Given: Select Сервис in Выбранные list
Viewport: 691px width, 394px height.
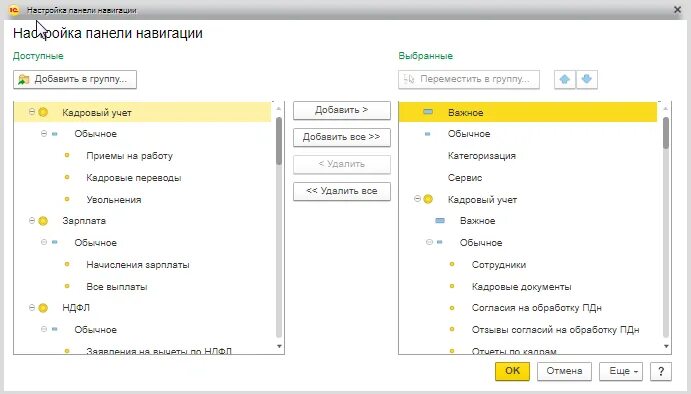Looking at the screenshot, I should point(465,178).
